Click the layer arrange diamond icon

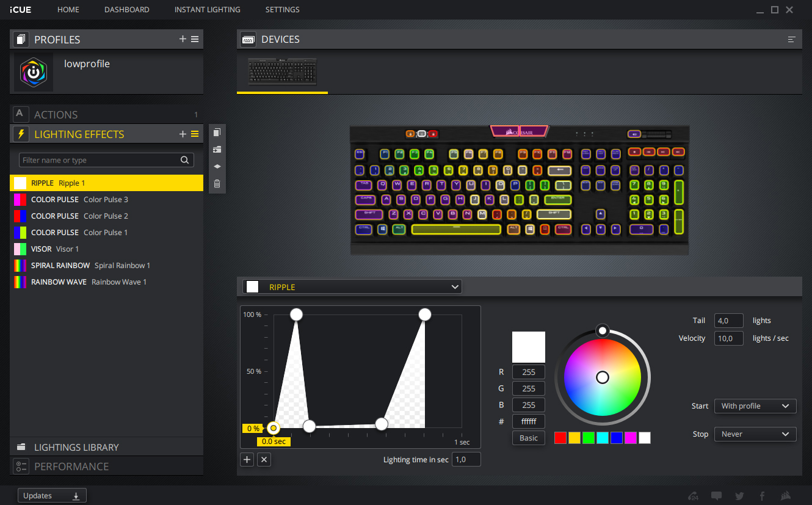[x=217, y=166]
